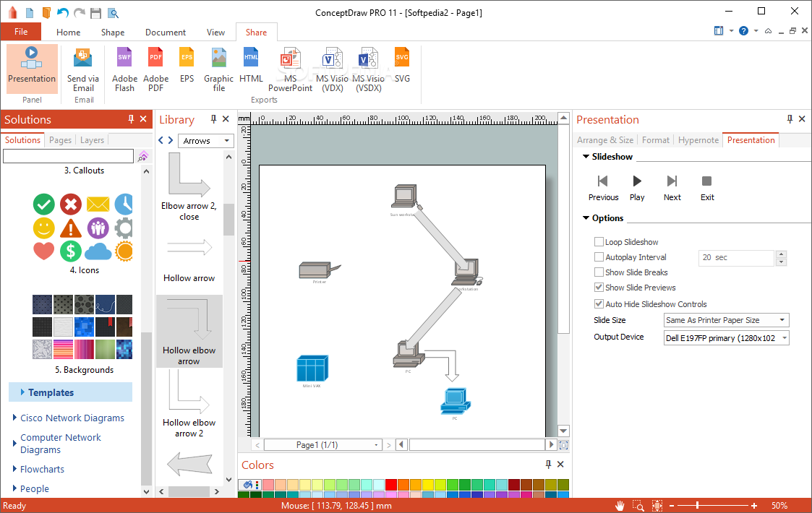Collapse the Options section
The image size is (812, 513).
[586, 218]
